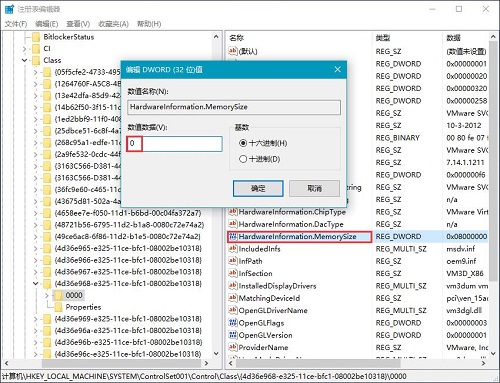Select the InstalledDisplayDrivers value name

(x=277, y=286)
